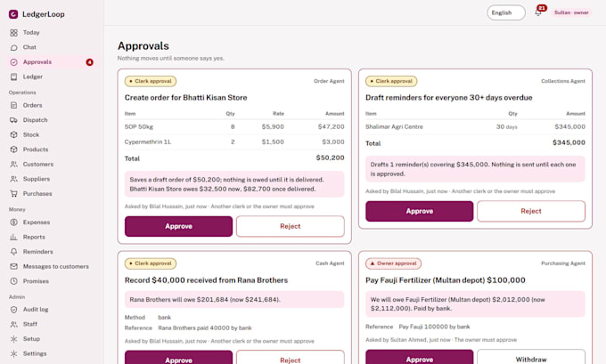This screenshot has height=364, width=606.
Task: Click the Approvals checkmark icon
Action: coord(13,62)
